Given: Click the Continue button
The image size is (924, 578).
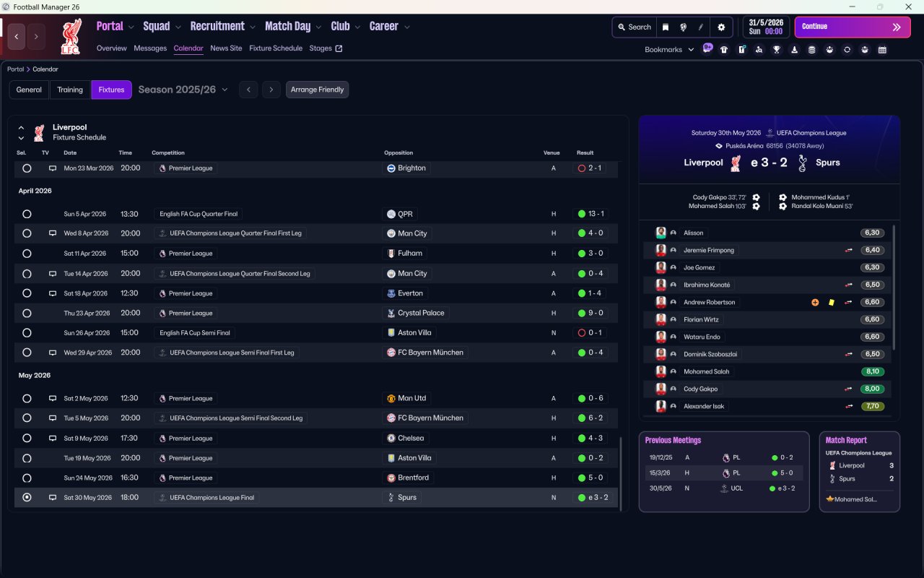Looking at the screenshot, I should click(853, 27).
